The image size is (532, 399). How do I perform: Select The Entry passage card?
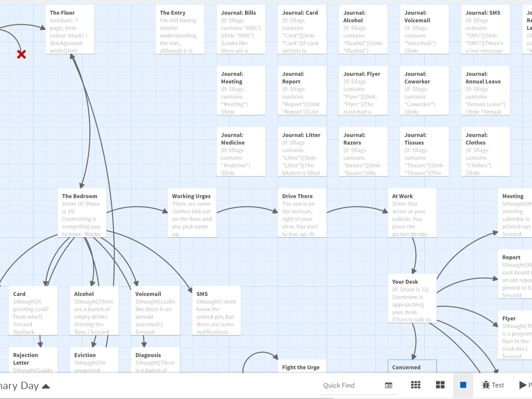click(x=180, y=29)
